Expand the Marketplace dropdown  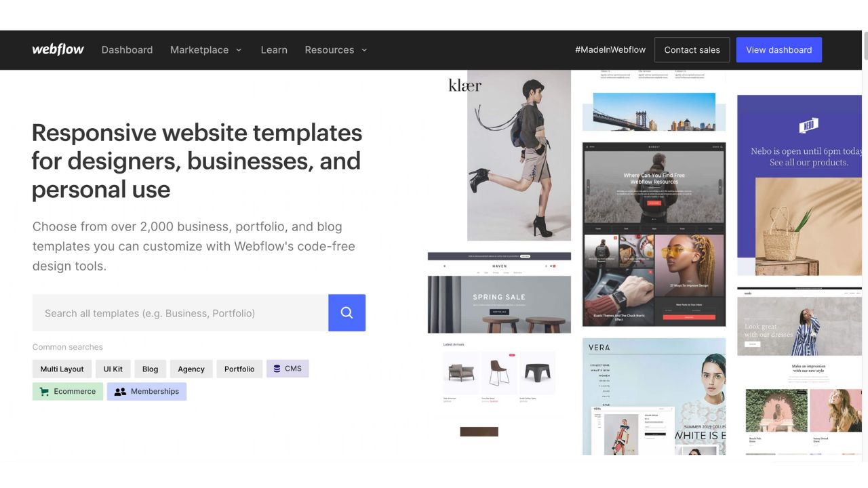pos(205,49)
